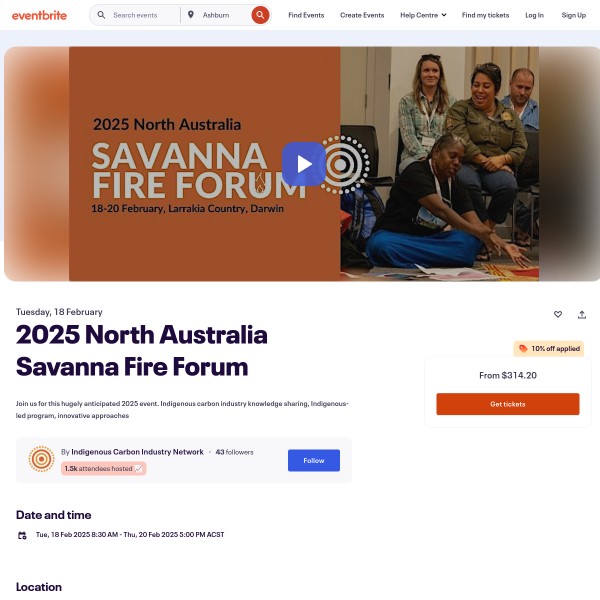Click the Get tickets button
The height and width of the screenshot is (600, 600).
[x=508, y=404]
